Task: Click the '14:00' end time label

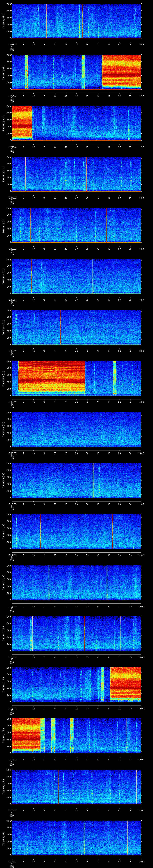Action: tap(141, 657)
